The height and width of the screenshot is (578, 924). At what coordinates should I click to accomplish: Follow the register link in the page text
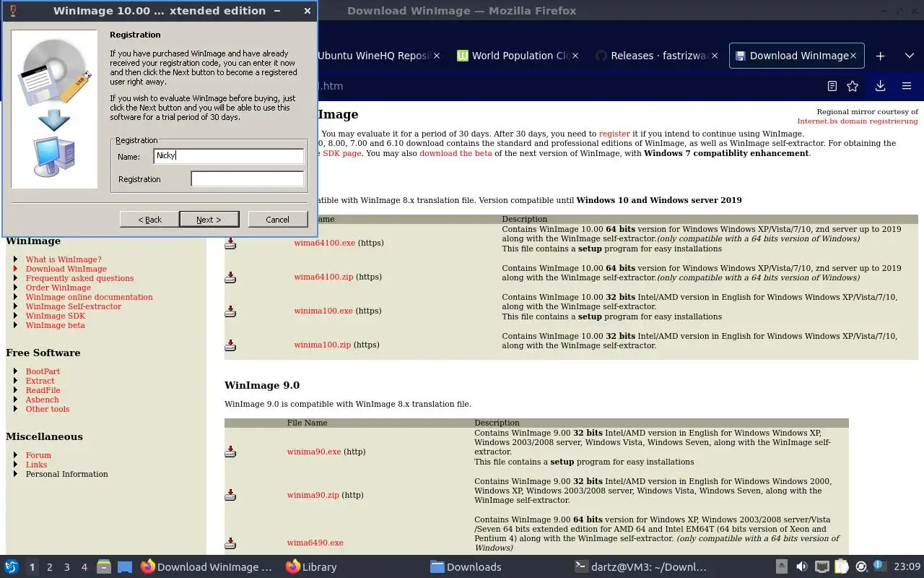614,134
